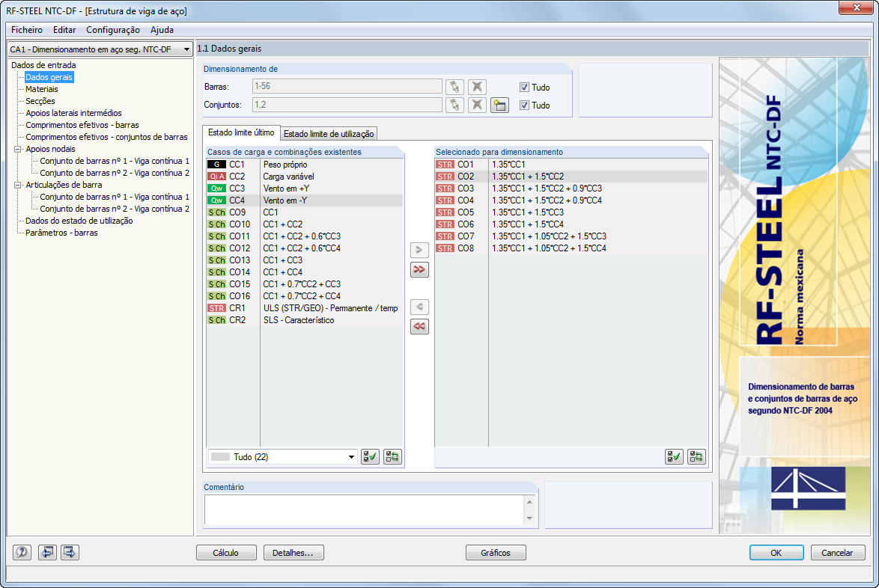Viewport: 879px width, 588px height.
Task: Click the Gráficos button
Action: [x=496, y=553]
